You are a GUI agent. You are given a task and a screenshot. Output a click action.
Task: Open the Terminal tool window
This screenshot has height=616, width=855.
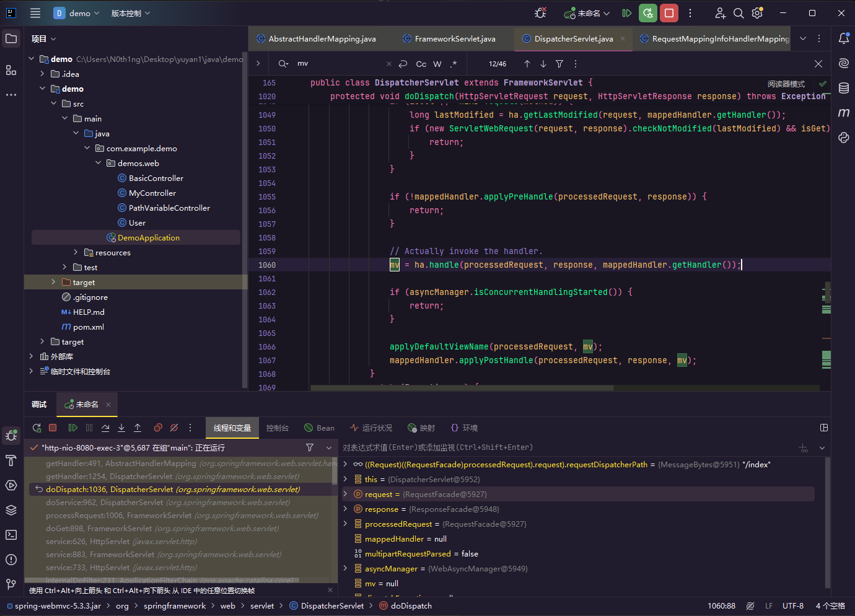click(11, 535)
